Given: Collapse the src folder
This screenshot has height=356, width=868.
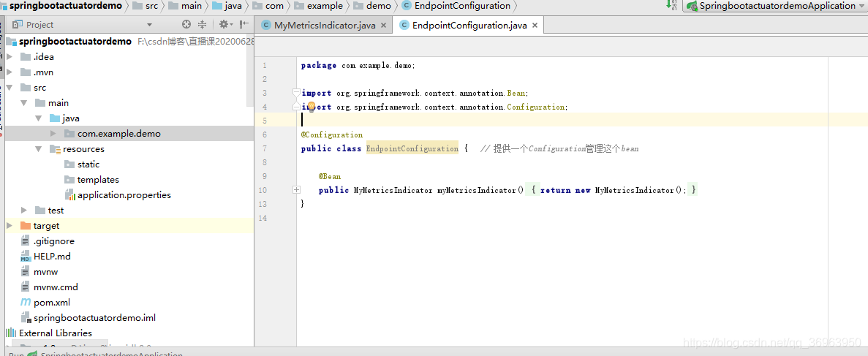Looking at the screenshot, I should click(x=10, y=88).
